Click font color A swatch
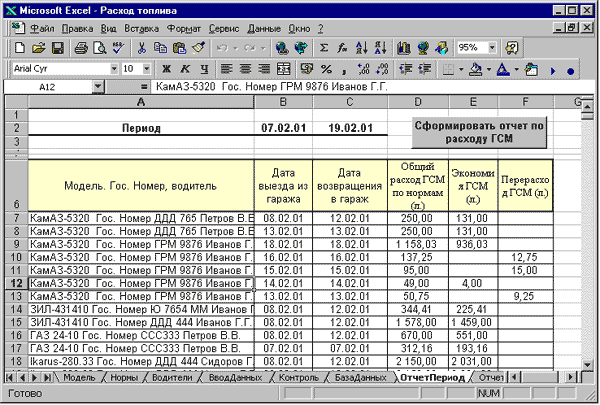 pyautogui.click(x=503, y=69)
